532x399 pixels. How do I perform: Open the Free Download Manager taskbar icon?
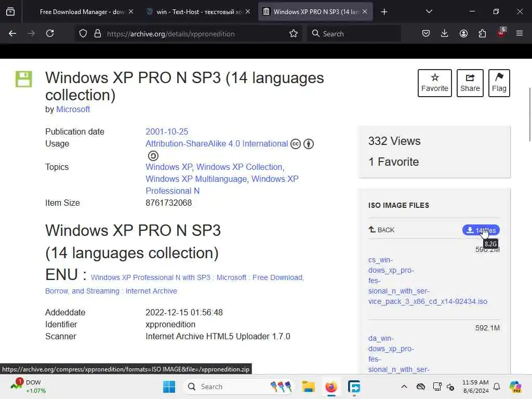[354, 387]
